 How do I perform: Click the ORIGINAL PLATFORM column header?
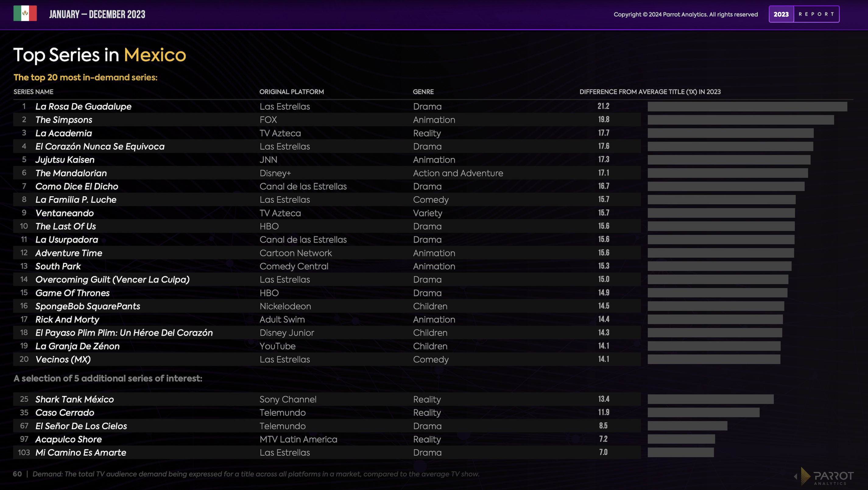pos(291,92)
